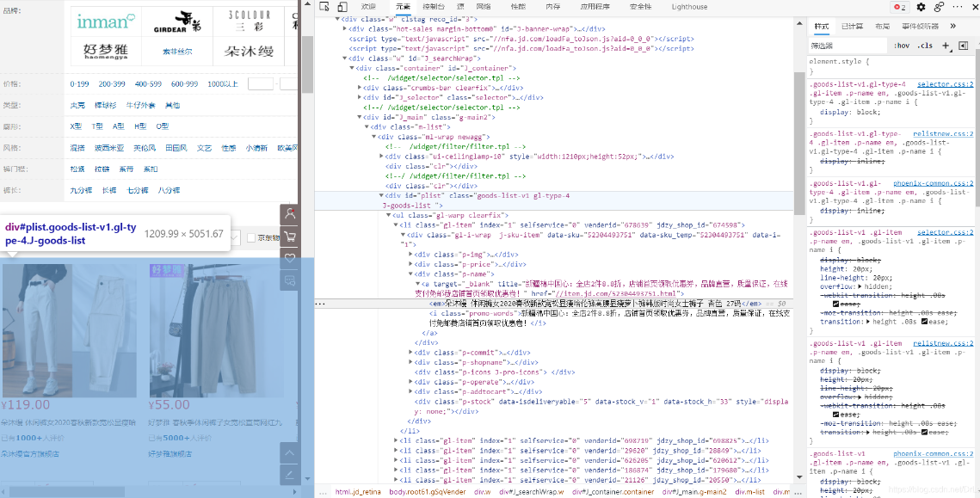The height and width of the screenshot is (498, 980).
Task: Open the ¥55.00 khaki pants thumbnail
Action: (216, 330)
